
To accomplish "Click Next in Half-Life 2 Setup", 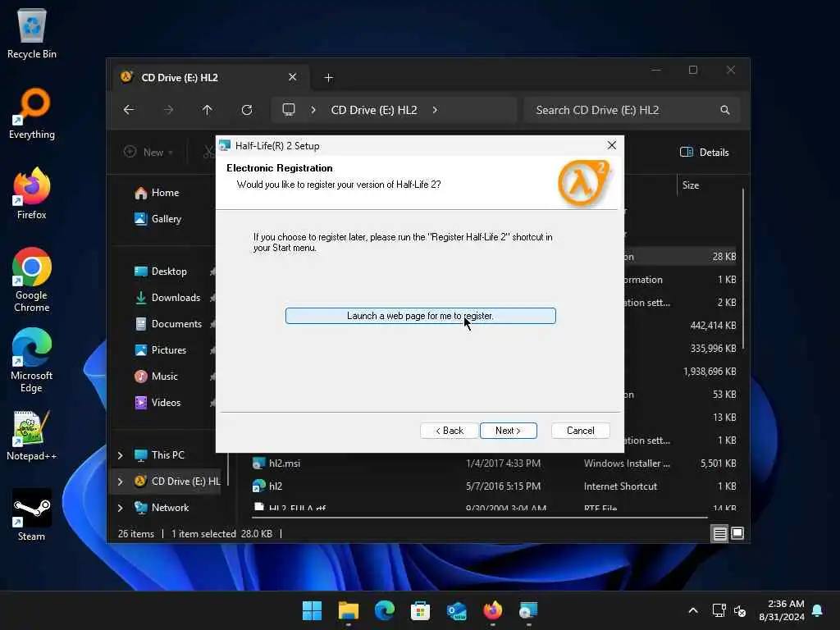I will click(508, 430).
